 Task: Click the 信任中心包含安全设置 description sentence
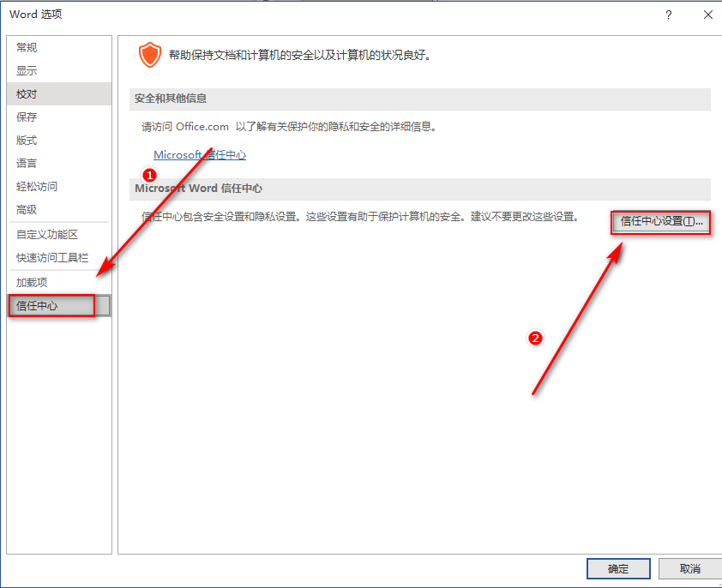click(360, 216)
